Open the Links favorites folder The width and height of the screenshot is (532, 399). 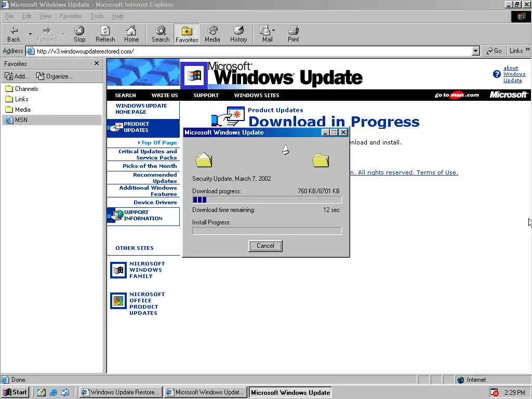click(17, 99)
